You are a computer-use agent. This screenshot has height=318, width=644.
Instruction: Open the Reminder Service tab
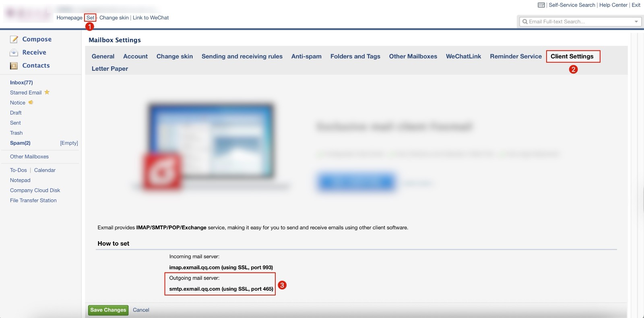tap(516, 56)
